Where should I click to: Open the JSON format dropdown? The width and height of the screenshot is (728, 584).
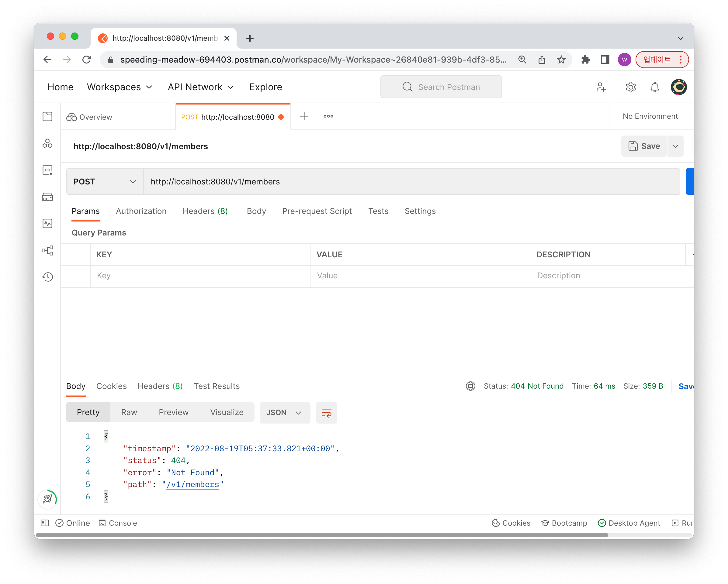coord(284,412)
